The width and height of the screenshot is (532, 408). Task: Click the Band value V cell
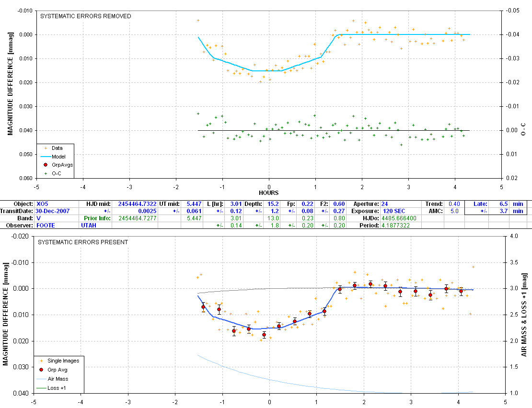(x=38, y=218)
